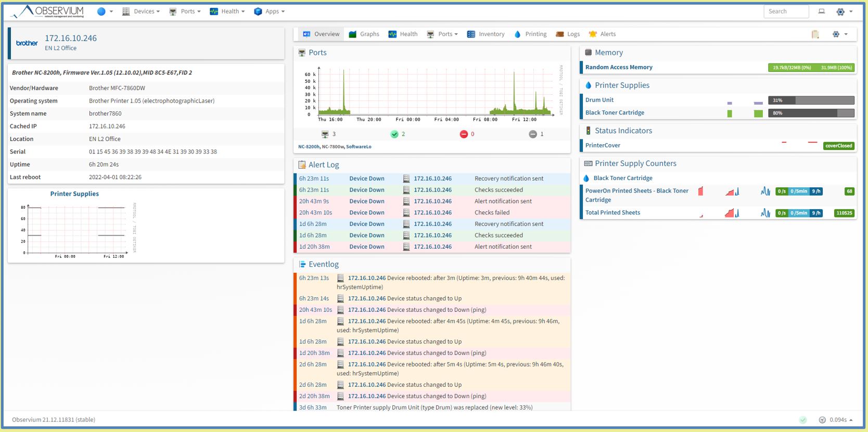Image resolution: width=868 pixels, height=432 pixels.
Task: Open the Printing tab
Action: click(x=530, y=34)
